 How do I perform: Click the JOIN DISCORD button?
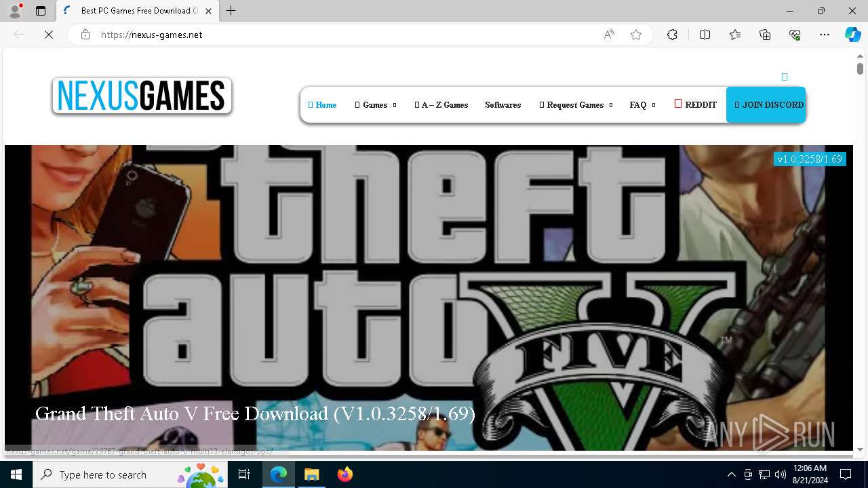[766, 105]
